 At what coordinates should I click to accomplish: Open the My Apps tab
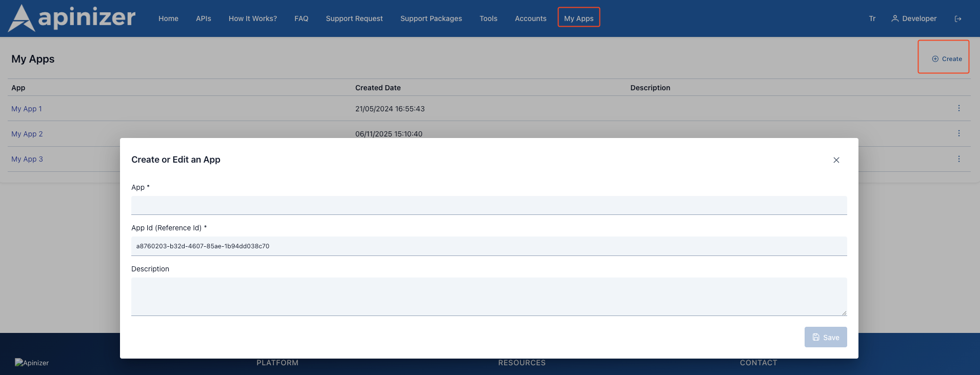click(x=578, y=18)
